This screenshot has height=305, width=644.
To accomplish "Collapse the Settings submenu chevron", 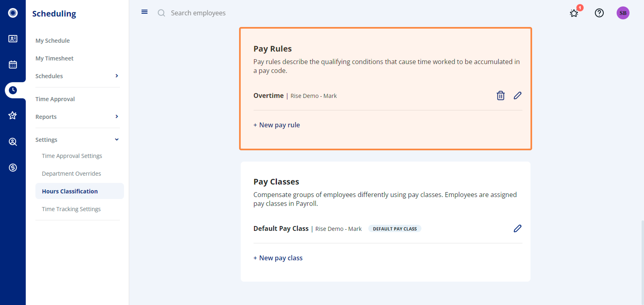I will 117,140.
